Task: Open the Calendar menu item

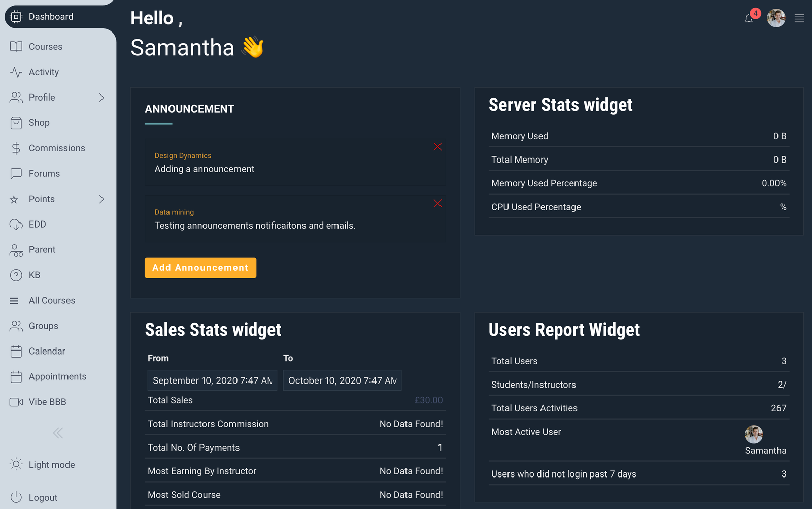Action: (x=47, y=352)
